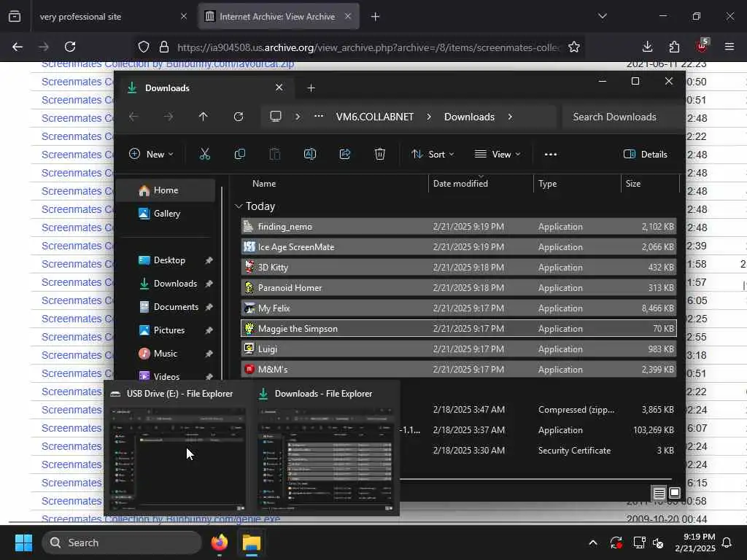Open the Firefox application hamburger menu
747x560 pixels.
coord(729,47)
